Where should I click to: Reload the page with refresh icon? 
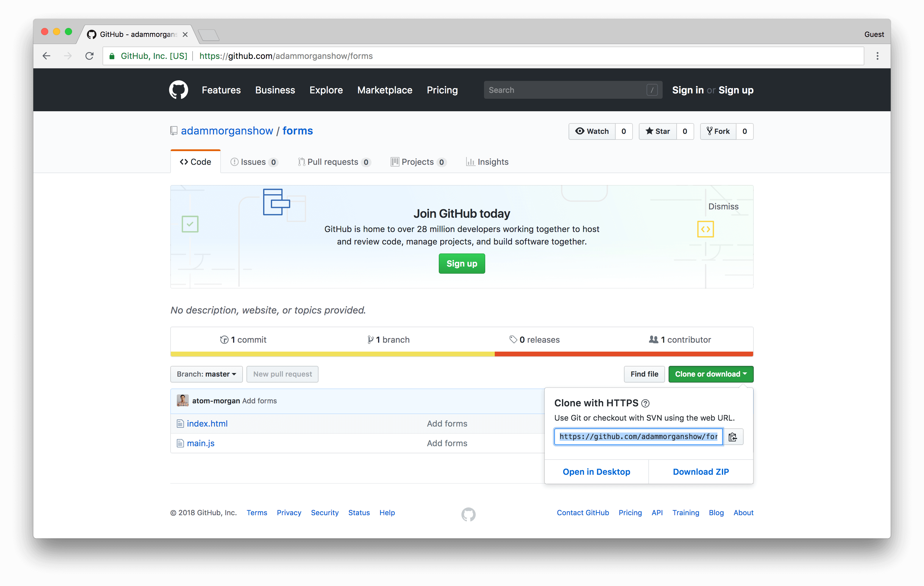89,56
